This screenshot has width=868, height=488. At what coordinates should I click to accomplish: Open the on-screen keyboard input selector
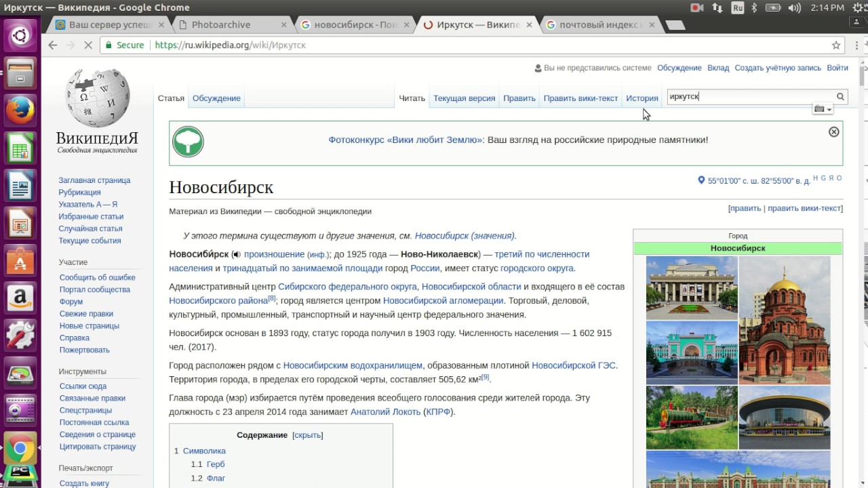click(x=823, y=109)
